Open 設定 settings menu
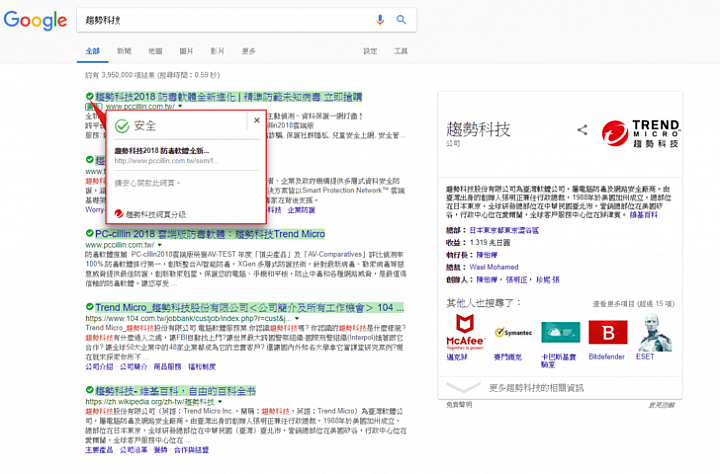Viewport: 720px width, 474px height. click(x=370, y=51)
